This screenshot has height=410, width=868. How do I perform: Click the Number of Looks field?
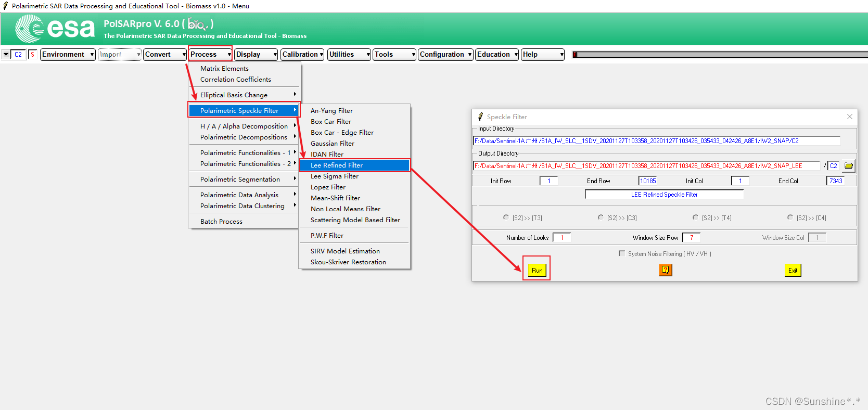tap(561, 237)
